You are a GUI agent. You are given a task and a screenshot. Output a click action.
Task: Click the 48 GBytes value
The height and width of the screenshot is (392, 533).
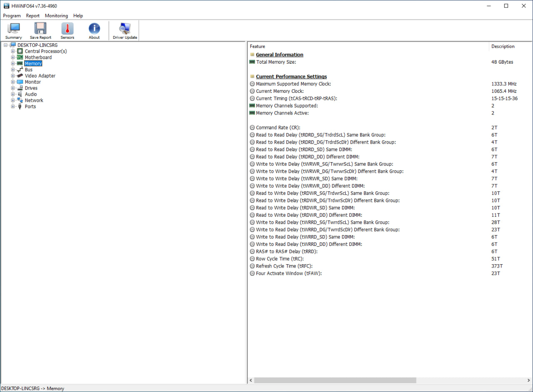click(x=502, y=62)
